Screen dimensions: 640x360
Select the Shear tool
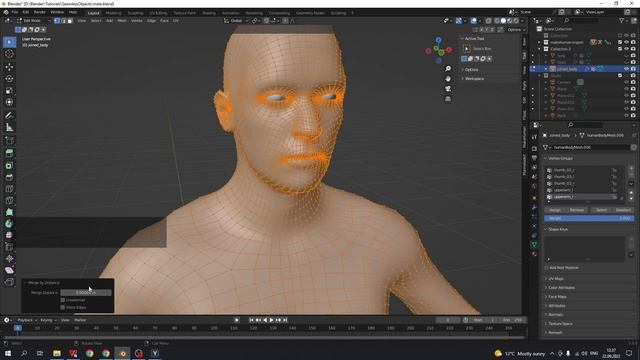click(x=9, y=270)
